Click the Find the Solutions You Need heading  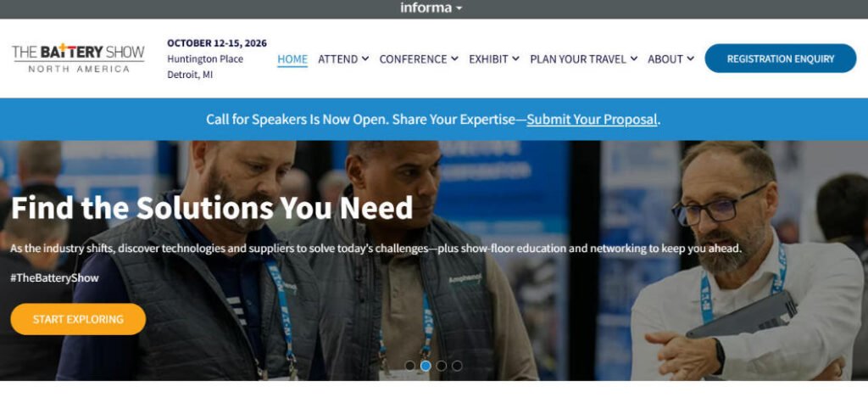(x=212, y=208)
